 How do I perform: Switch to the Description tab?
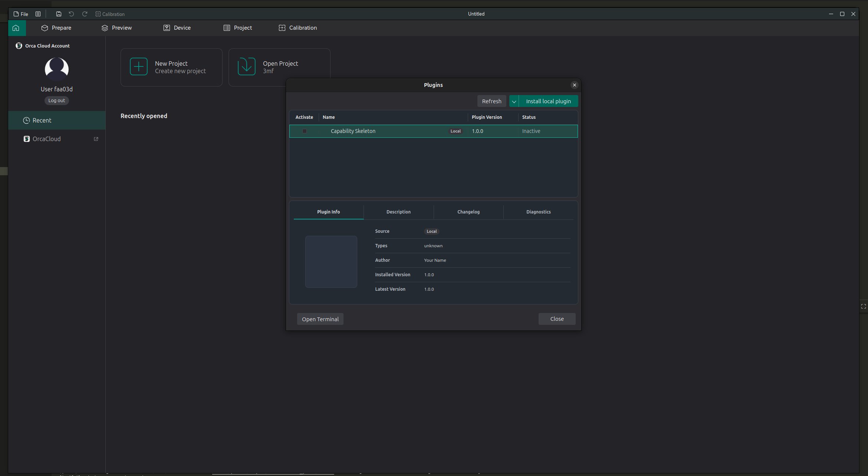click(x=399, y=212)
